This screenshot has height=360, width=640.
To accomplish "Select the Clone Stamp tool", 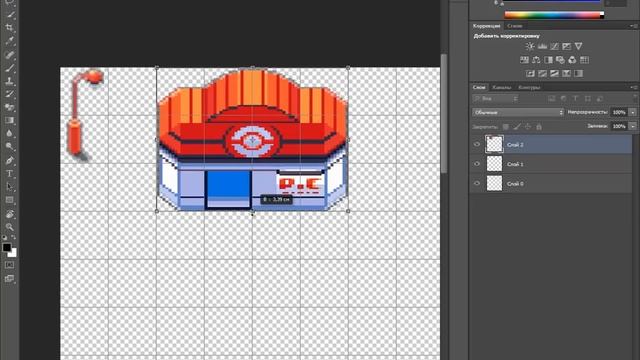I will click(x=10, y=81).
